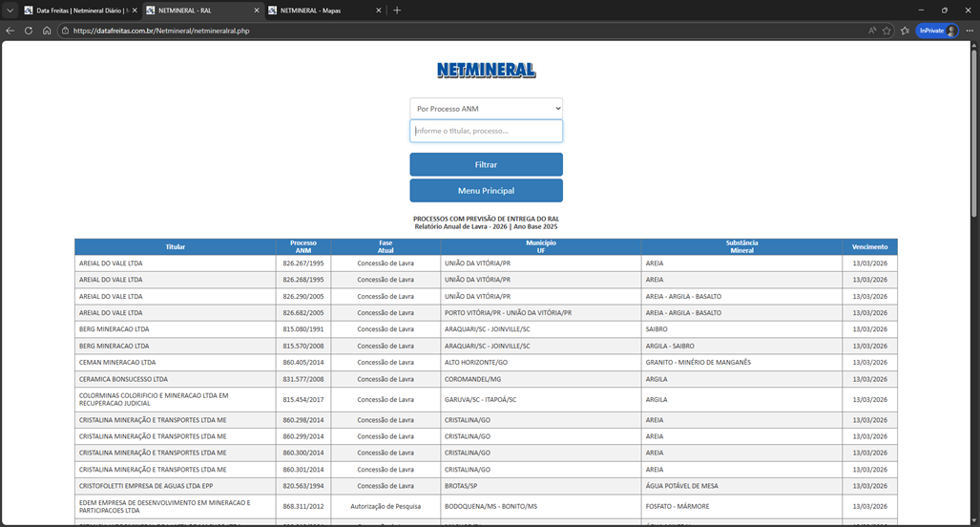Click COLORMINAS COLORIFICIO E MINERACAO titular cell
Image resolution: width=980 pixels, height=527 pixels.
click(175, 399)
